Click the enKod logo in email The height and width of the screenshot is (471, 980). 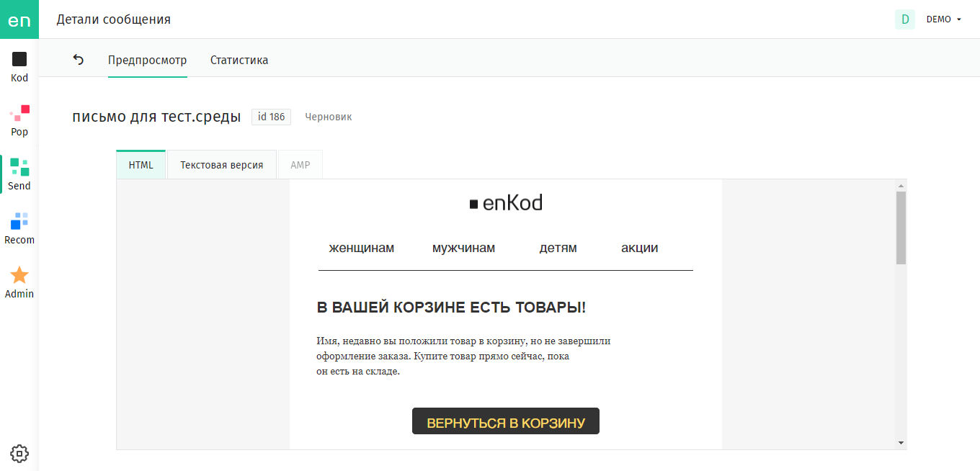506,203
